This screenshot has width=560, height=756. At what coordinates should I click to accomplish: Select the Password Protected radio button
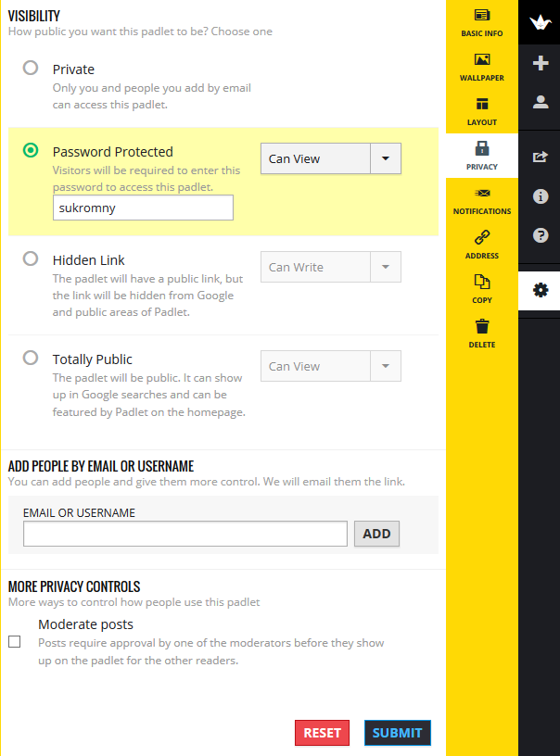pos(31,150)
